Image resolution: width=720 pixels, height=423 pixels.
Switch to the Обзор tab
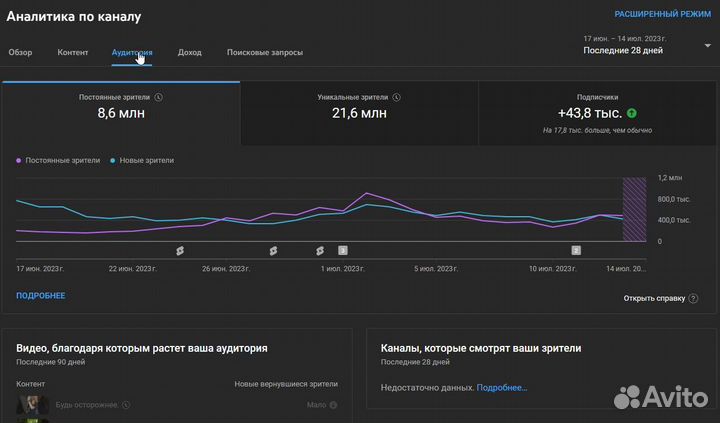coord(20,52)
